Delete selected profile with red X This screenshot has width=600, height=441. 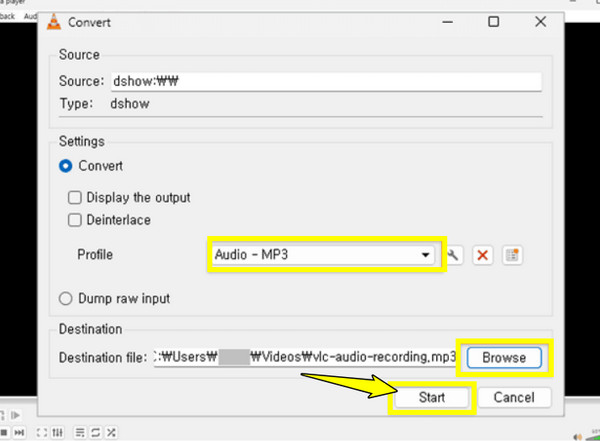pyautogui.click(x=483, y=255)
